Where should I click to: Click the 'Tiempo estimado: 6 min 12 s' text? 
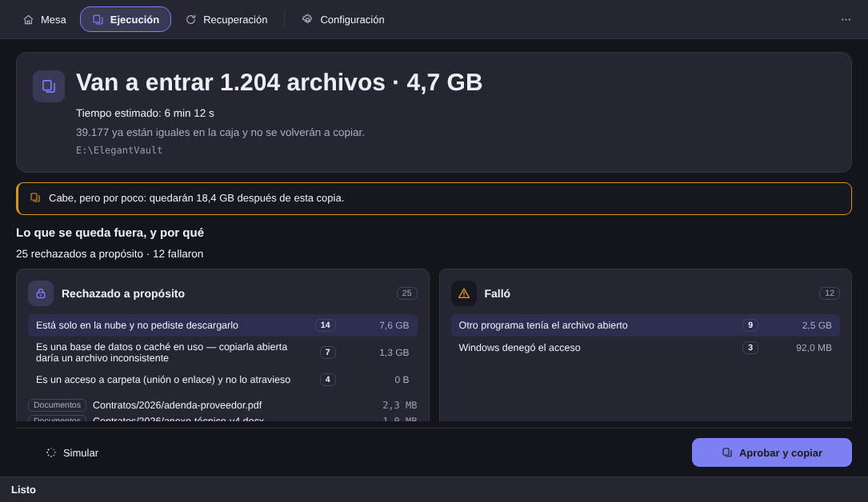tap(145, 114)
